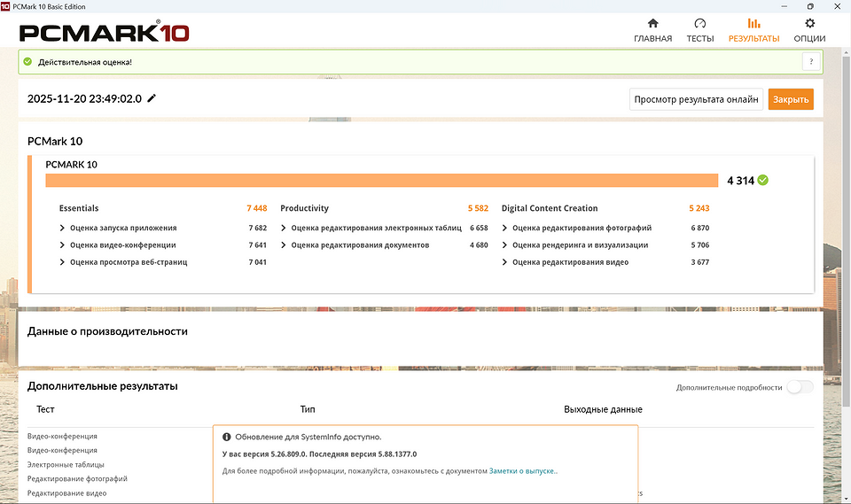
Task: Toggle the Дополнительные подробности switch
Action: pyautogui.click(x=799, y=387)
